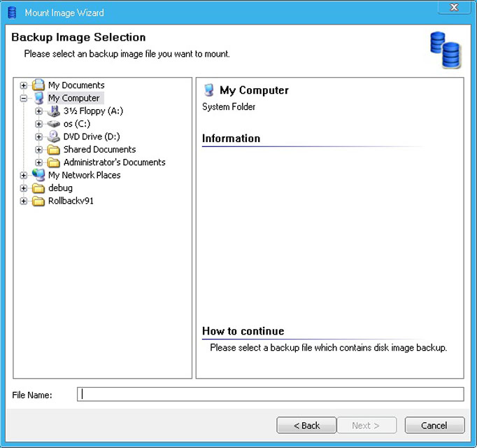Click the Administrator's Documents folder icon

(54, 162)
